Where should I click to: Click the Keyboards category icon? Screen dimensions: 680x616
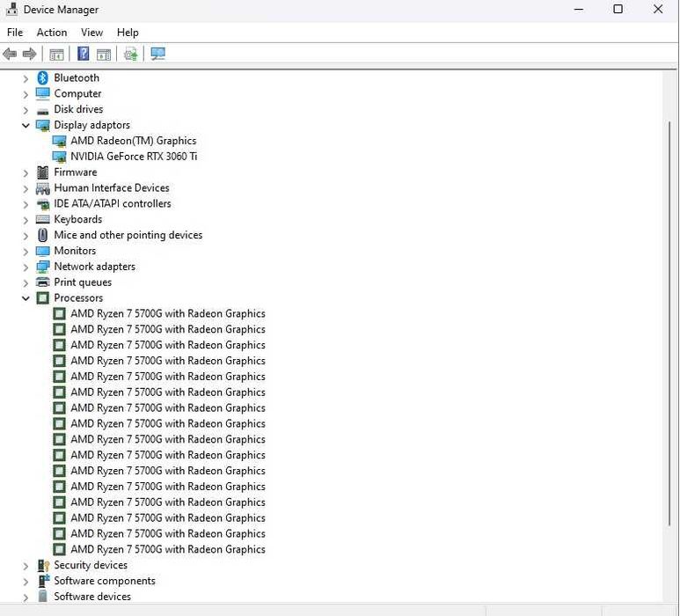[x=42, y=219]
